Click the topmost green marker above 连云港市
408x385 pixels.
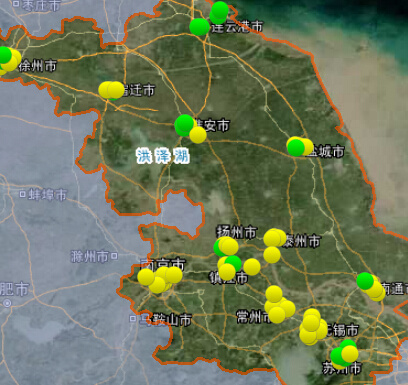click(220, 10)
